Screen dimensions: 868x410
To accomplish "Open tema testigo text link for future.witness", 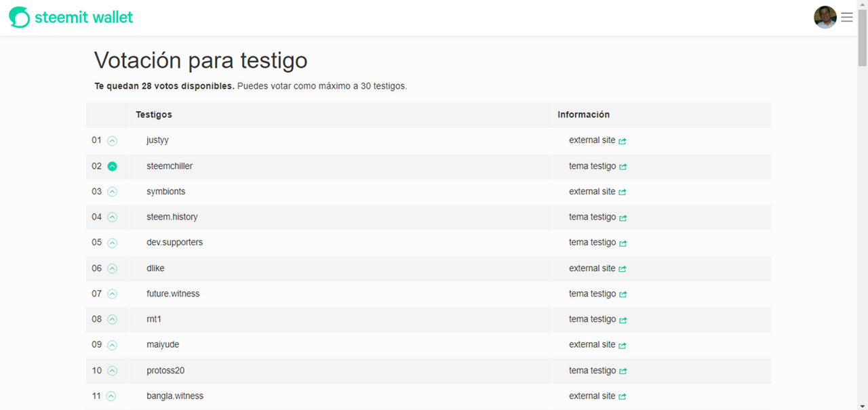I will click(x=592, y=293).
